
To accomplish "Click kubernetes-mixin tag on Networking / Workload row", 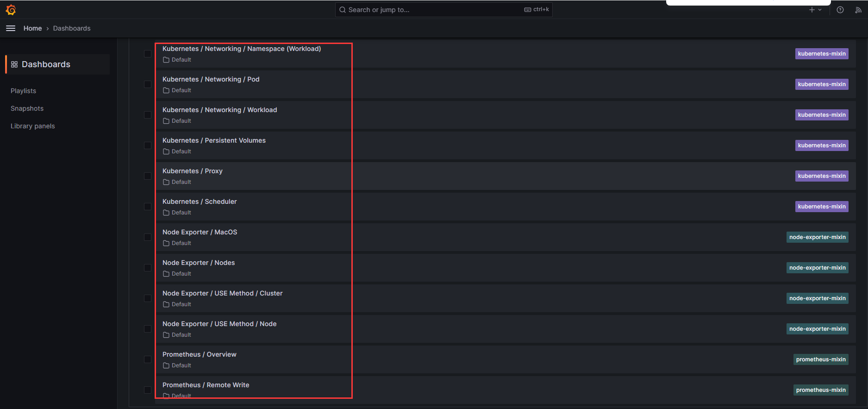I will click(x=822, y=115).
